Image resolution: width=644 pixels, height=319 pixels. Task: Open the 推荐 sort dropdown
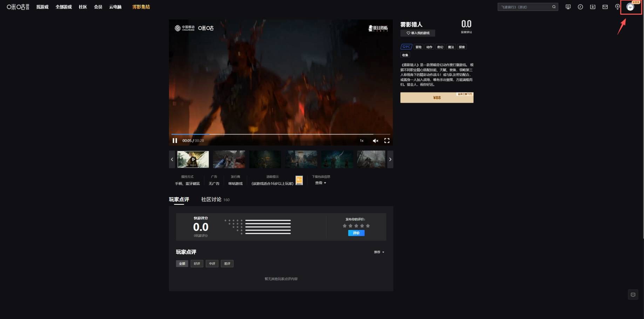[379, 252]
